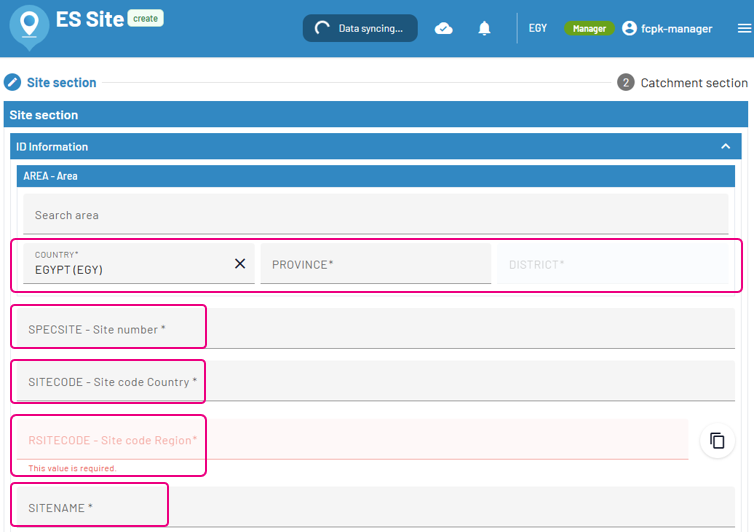
Task: Select the Site section step label
Action: pos(61,83)
